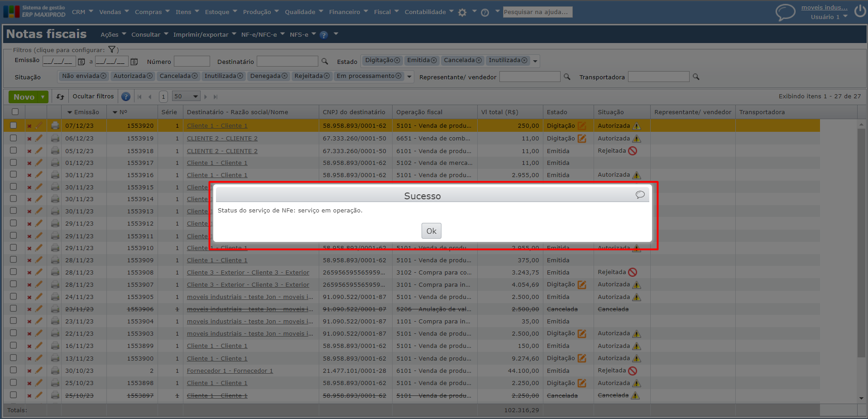Click the blue help icon beside Ocultar filtros
The image size is (868, 419).
tap(126, 96)
